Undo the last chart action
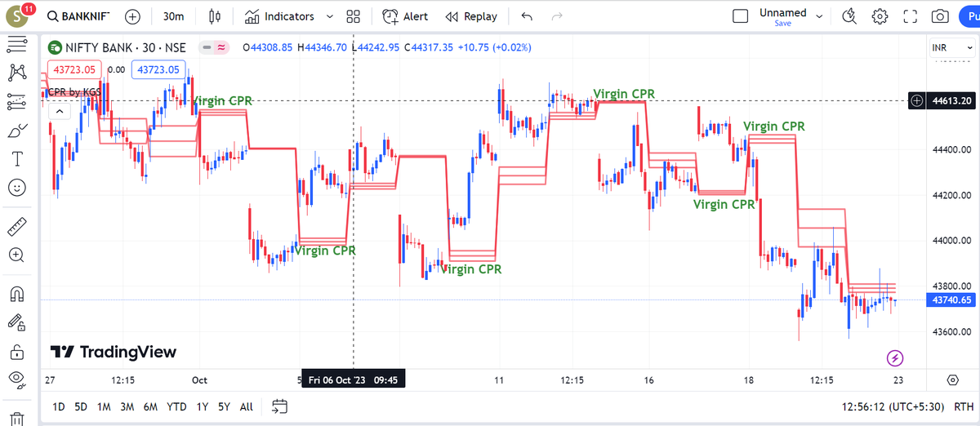Viewport: 980px width, 426px height. (x=527, y=16)
